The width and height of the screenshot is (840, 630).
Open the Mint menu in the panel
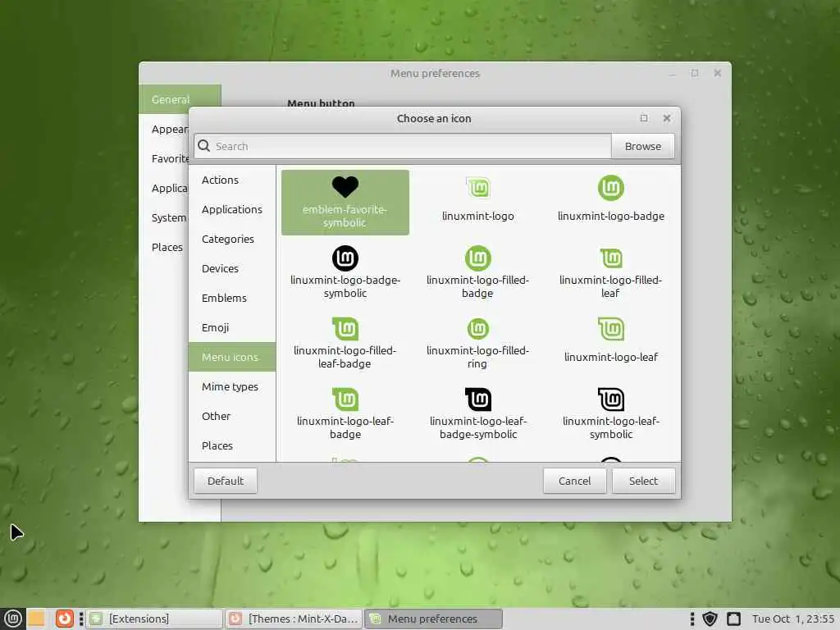coord(13,619)
